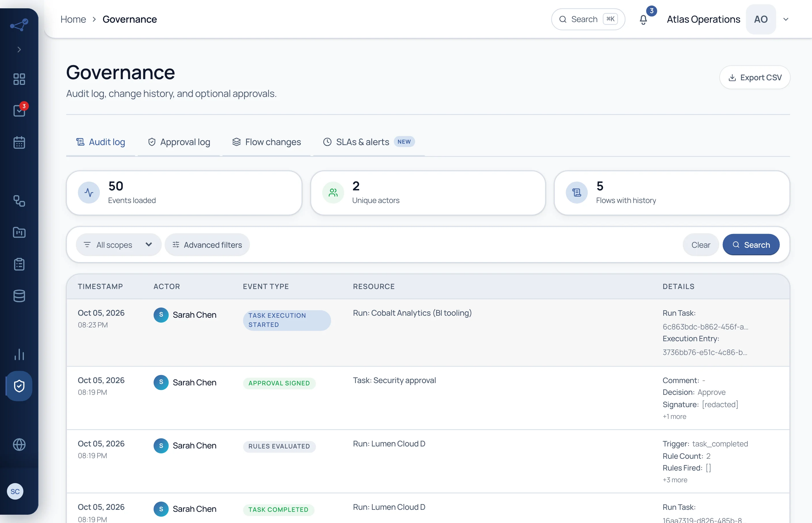Open the database icon in sidebar
Image resolution: width=812 pixels, height=523 pixels.
(19, 296)
